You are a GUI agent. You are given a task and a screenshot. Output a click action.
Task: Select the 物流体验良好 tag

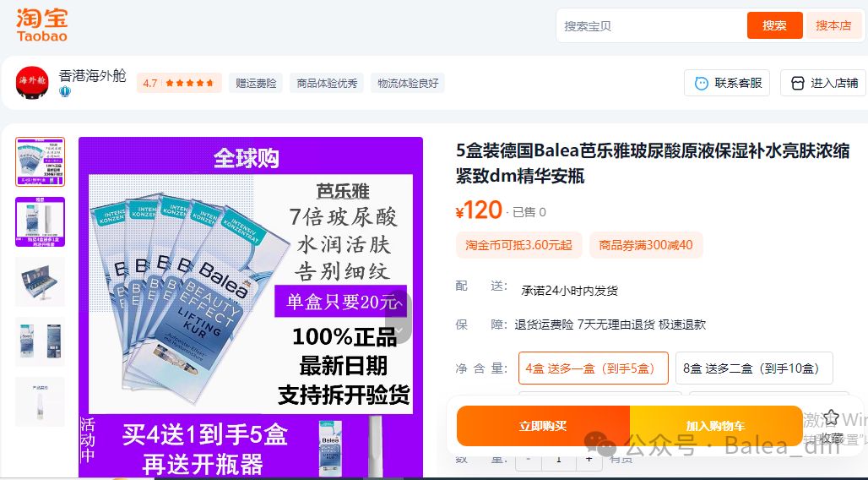coord(408,83)
